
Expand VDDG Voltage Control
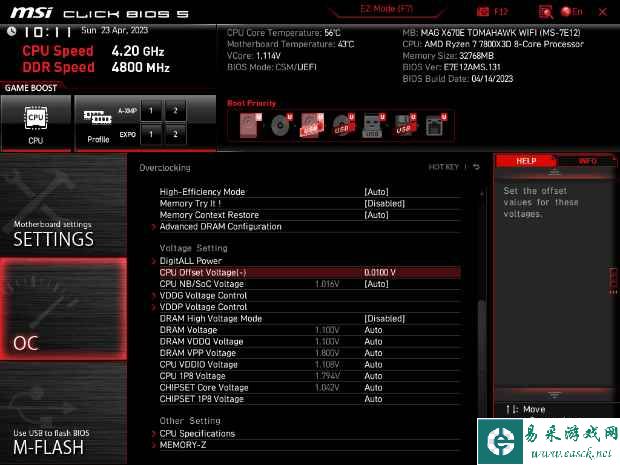click(x=203, y=295)
